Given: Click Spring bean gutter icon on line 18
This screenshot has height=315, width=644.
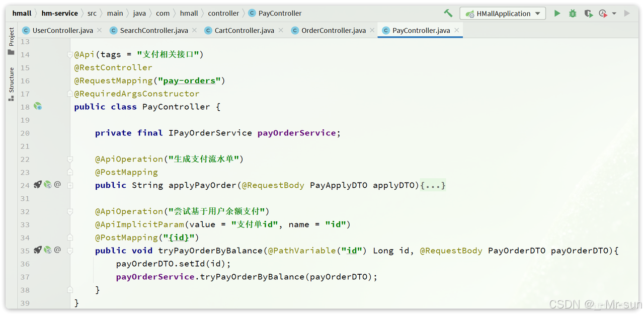Looking at the screenshot, I should coord(38,106).
